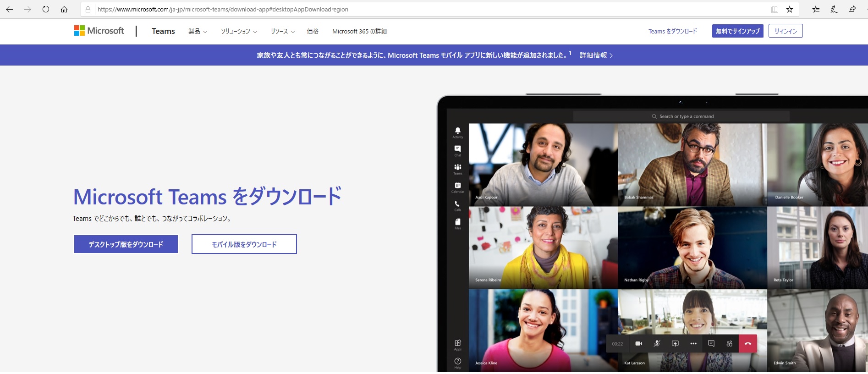The height and width of the screenshot is (374, 868).
Task: Click Teams をダウンロード link in header
Action: pos(673,31)
